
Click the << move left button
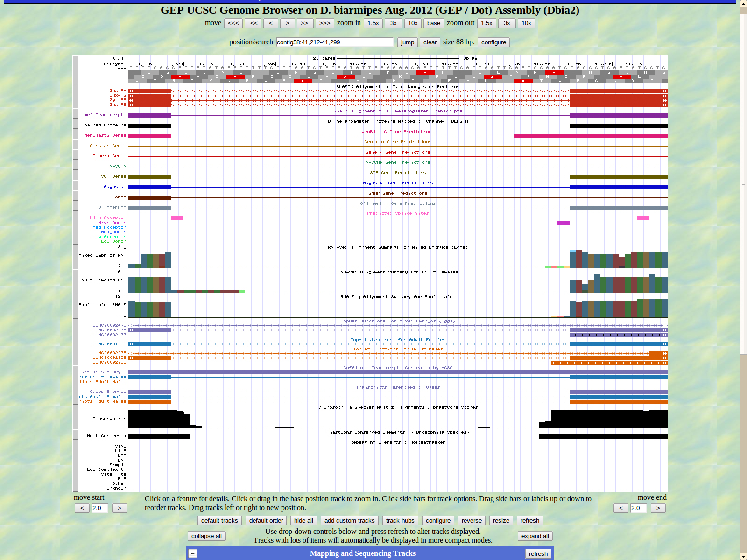tap(254, 23)
